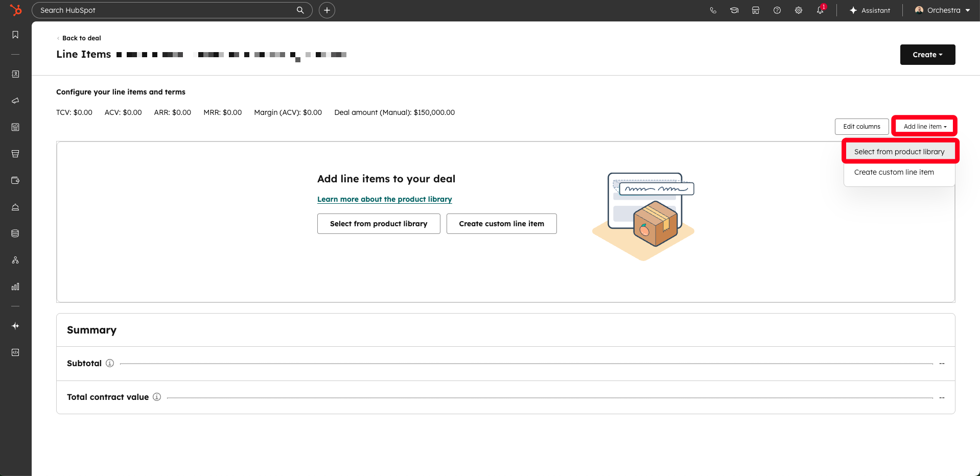The image size is (980, 476).
Task: Expand the Create dropdown button
Action: coord(927,55)
